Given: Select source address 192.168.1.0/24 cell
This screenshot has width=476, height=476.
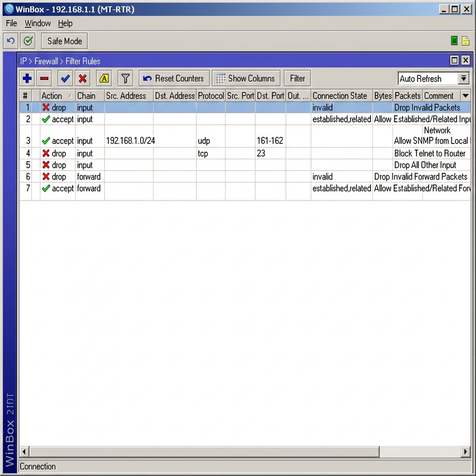Looking at the screenshot, I should click(130, 141).
